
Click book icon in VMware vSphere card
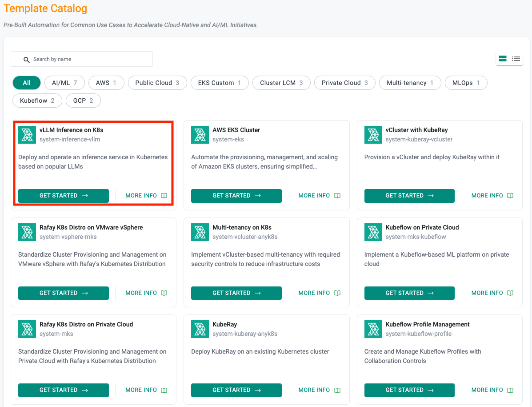164,293
